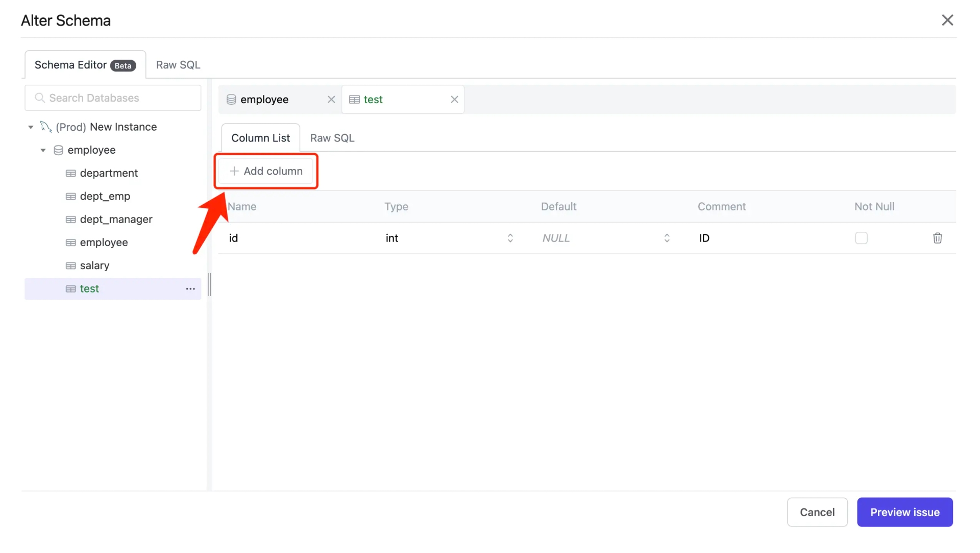Image resolution: width=980 pixels, height=553 pixels.
Task: Collapse the employee database tree node
Action: click(x=43, y=150)
